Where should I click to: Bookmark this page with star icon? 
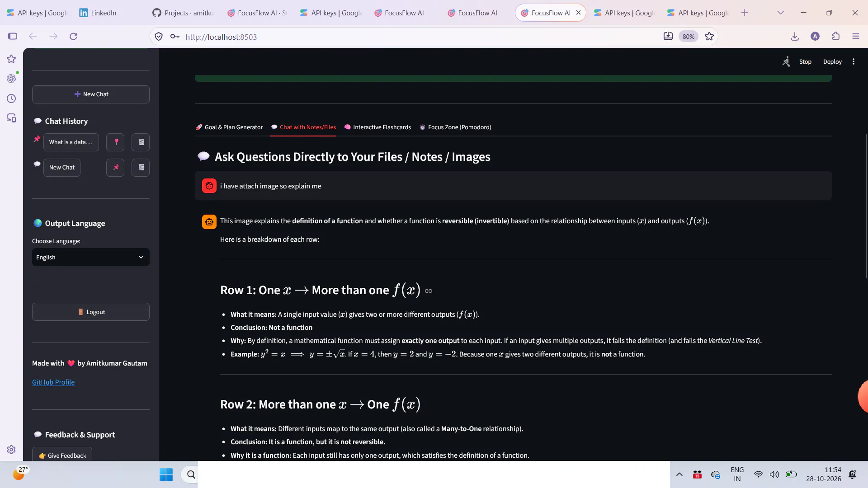pos(709,36)
